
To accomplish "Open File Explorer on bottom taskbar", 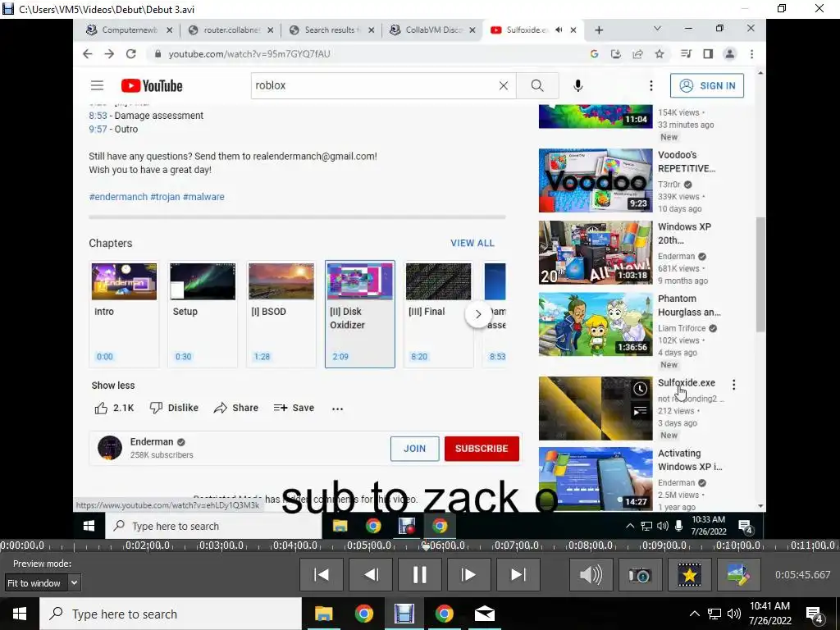I will tap(323, 614).
